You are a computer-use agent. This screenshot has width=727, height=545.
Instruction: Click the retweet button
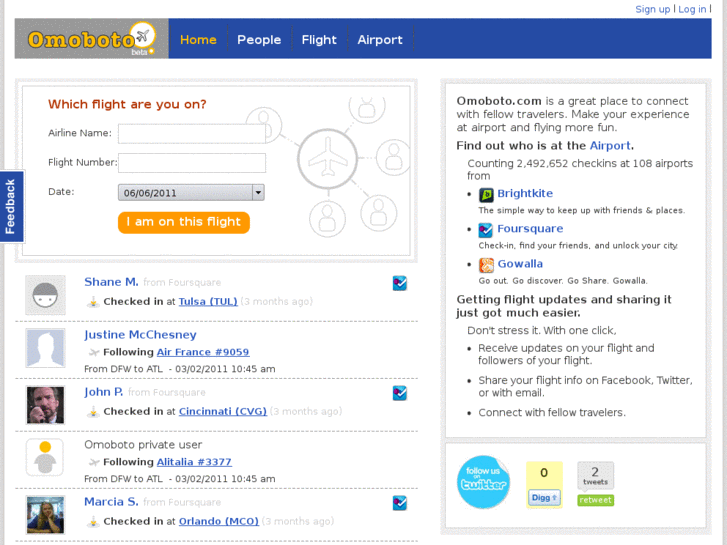click(x=595, y=500)
